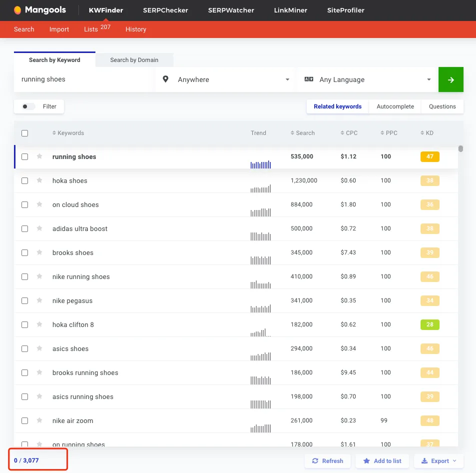Select the nike pegasus checkbox
476x473 pixels.
(24, 300)
